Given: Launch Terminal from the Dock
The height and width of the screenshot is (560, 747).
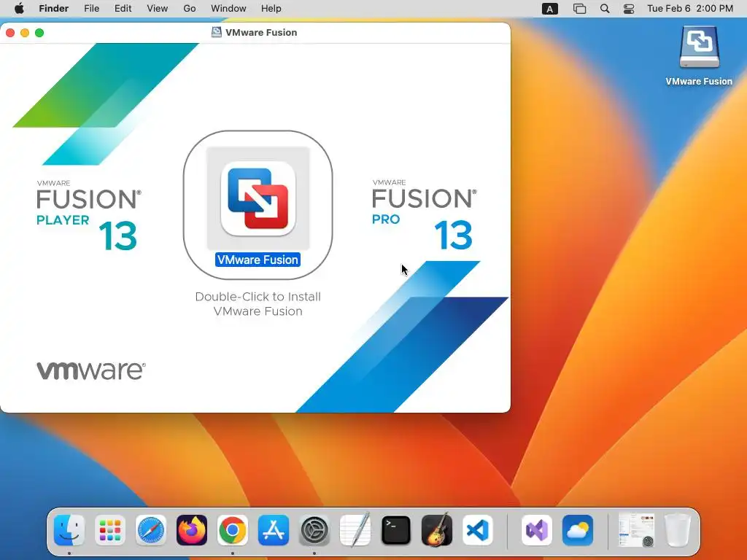Looking at the screenshot, I should pyautogui.click(x=396, y=530).
